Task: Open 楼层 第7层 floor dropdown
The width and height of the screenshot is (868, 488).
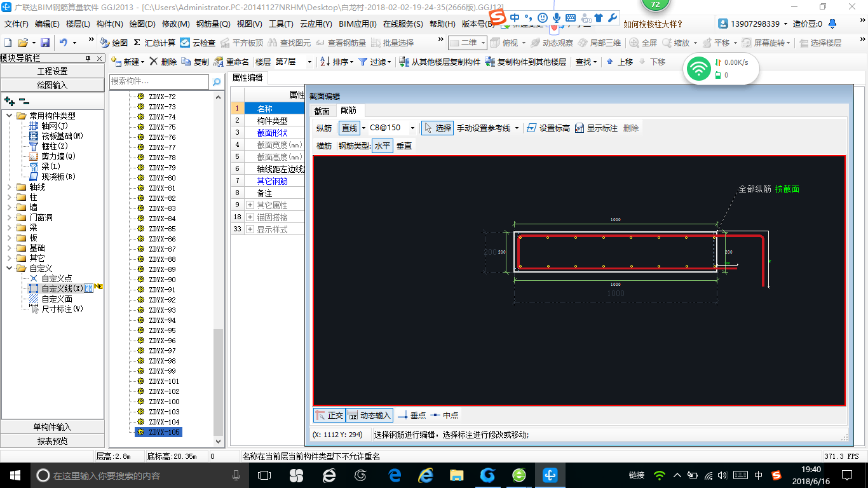Action: 309,62
